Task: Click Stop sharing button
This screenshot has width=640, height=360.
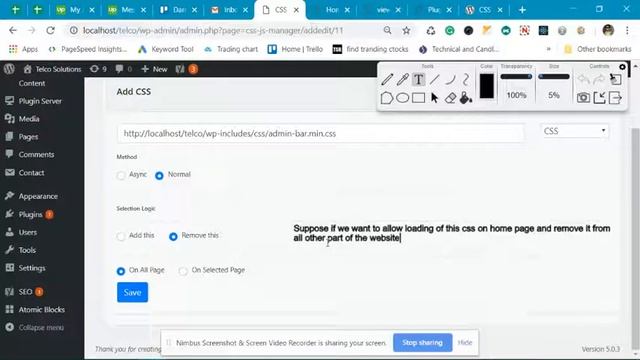Action: (422, 342)
